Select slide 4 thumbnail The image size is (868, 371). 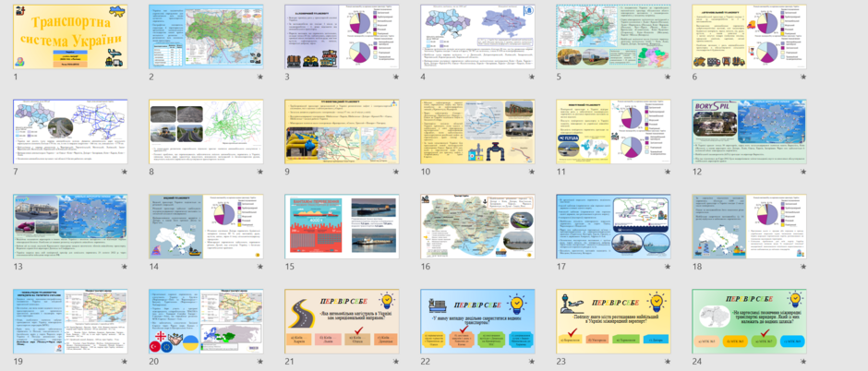click(x=477, y=37)
